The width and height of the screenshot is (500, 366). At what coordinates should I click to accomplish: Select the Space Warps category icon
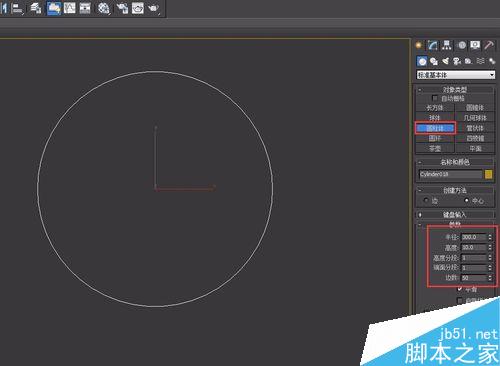coord(480,61)
